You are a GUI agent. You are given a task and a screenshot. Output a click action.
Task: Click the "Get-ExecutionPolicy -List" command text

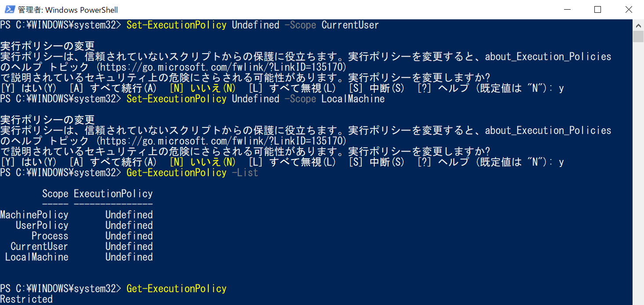(192, 173)
